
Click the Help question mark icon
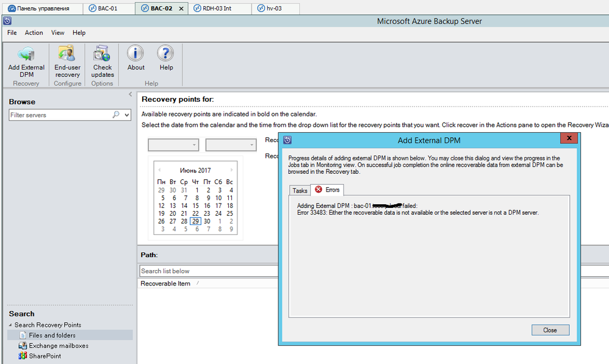(x=165, y=53)
